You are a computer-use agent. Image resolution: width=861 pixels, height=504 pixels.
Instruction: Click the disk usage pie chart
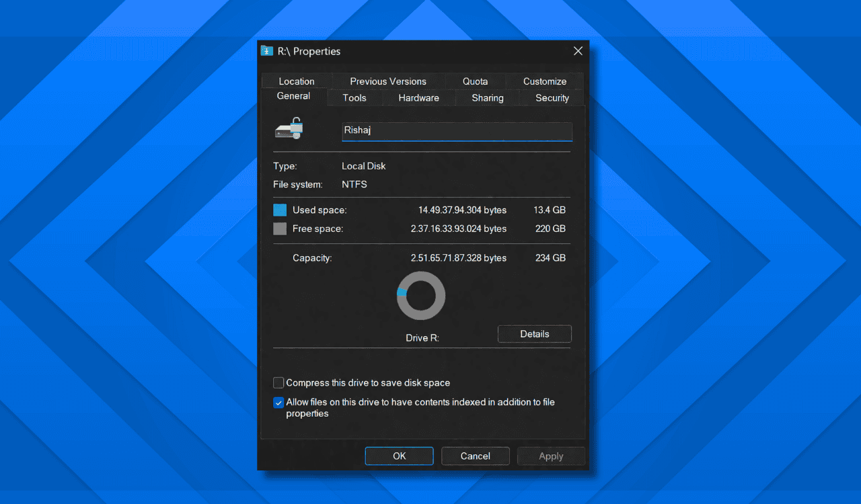click(x=421, y=295)
